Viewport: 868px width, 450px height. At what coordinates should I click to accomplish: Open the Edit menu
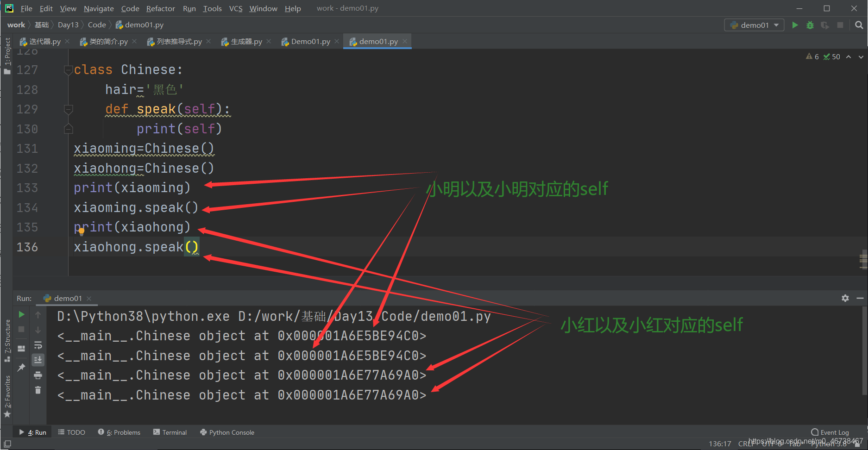click(46, 8)
